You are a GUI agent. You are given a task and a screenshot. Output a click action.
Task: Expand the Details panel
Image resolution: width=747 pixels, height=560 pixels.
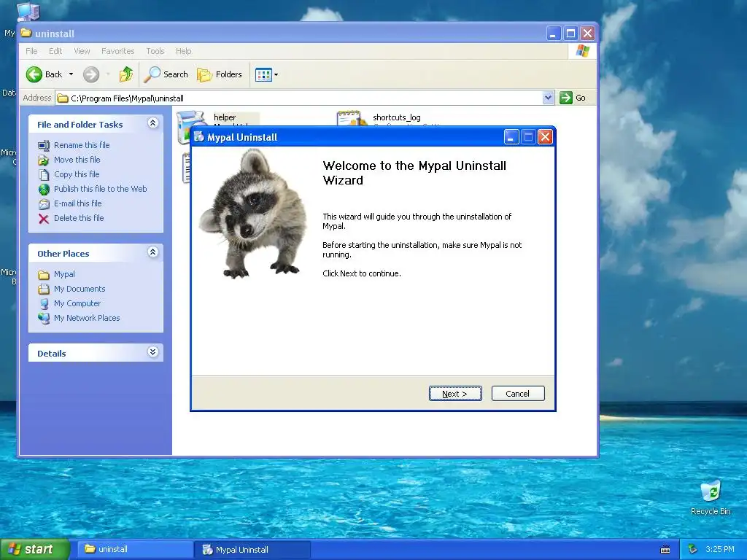[152, 352]
